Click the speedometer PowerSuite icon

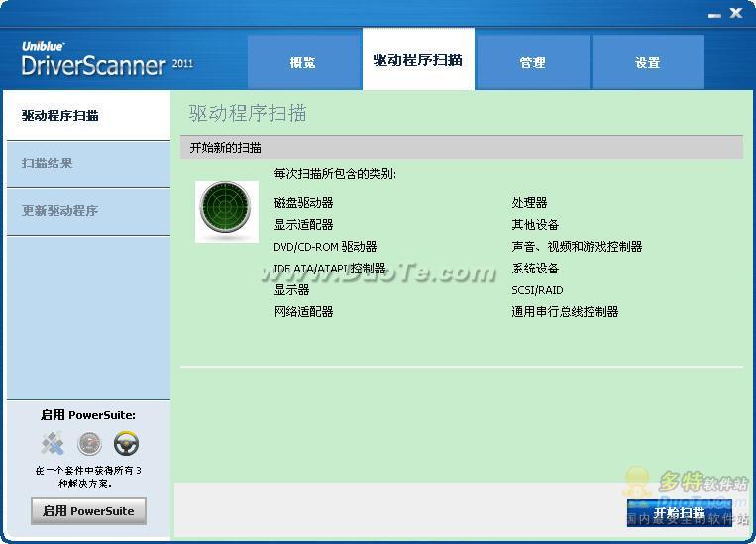pos(90,444)
